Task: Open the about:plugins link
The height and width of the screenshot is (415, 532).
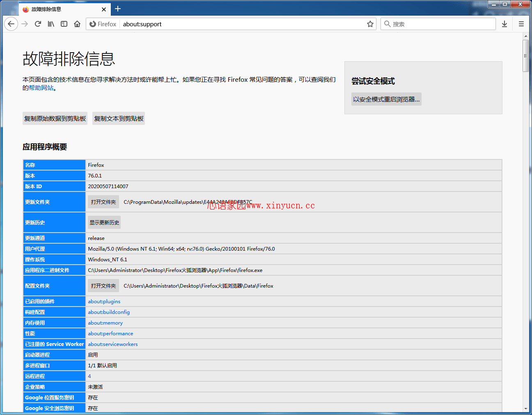Action: click(104, 301)
